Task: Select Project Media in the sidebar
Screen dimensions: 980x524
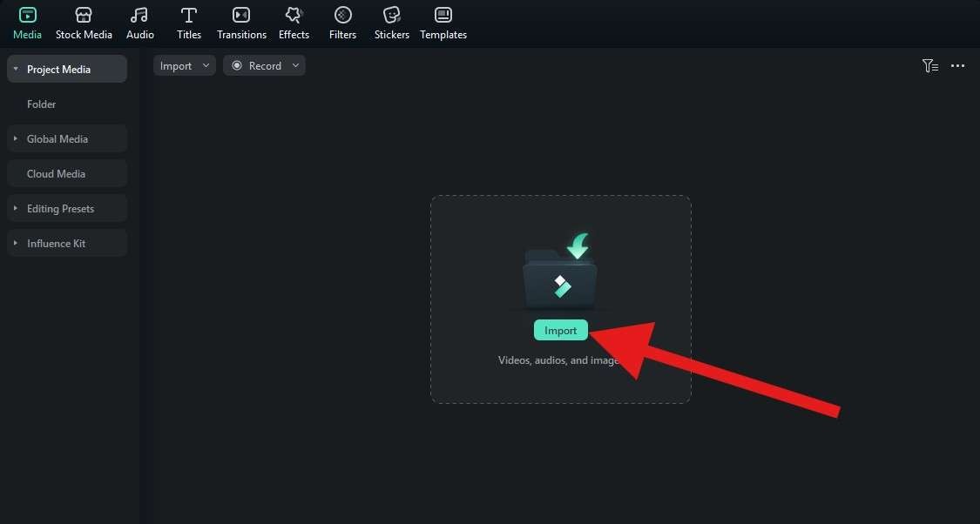Action: 67,70
